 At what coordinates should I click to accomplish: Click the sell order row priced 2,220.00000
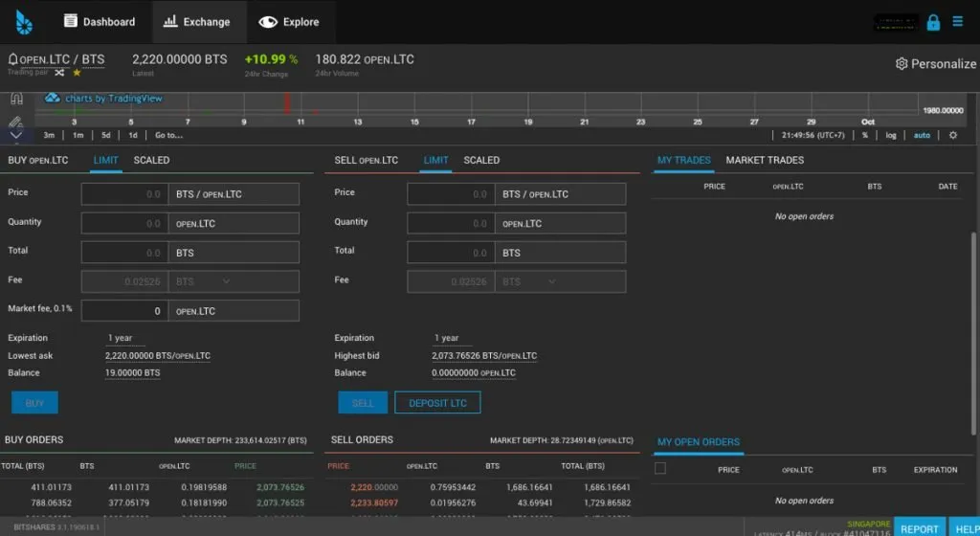click(482, 487)
